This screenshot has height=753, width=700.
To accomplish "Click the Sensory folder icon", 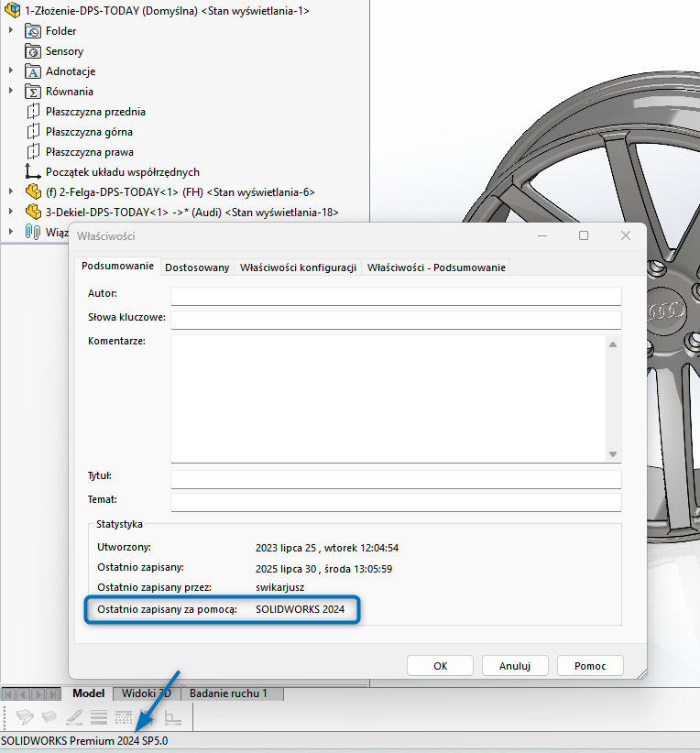I will click(33, 51).
